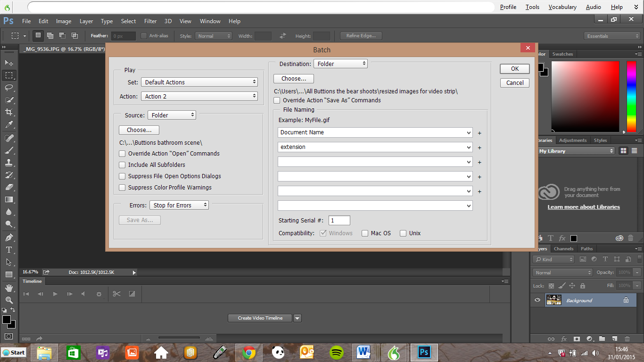Click the scissors icon in the Timeline panel
644x362 pixels.
[116, 294]
